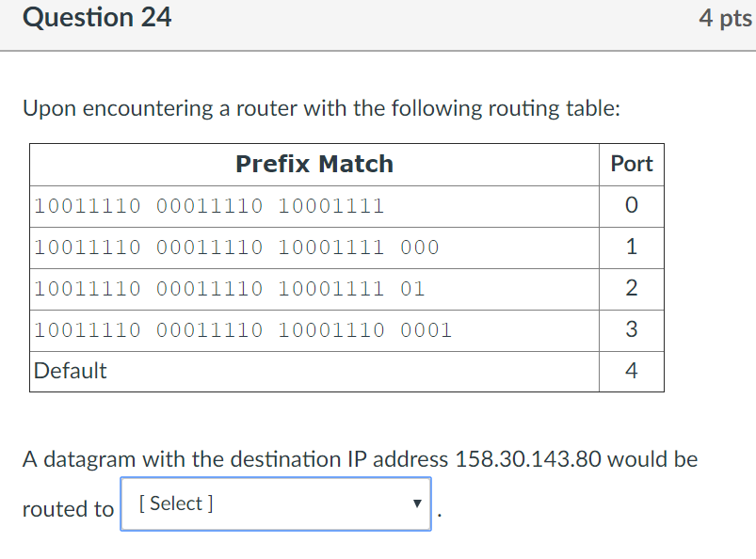Click the Question 24 heading
The image size is (756, 559).
pos(97,17)
